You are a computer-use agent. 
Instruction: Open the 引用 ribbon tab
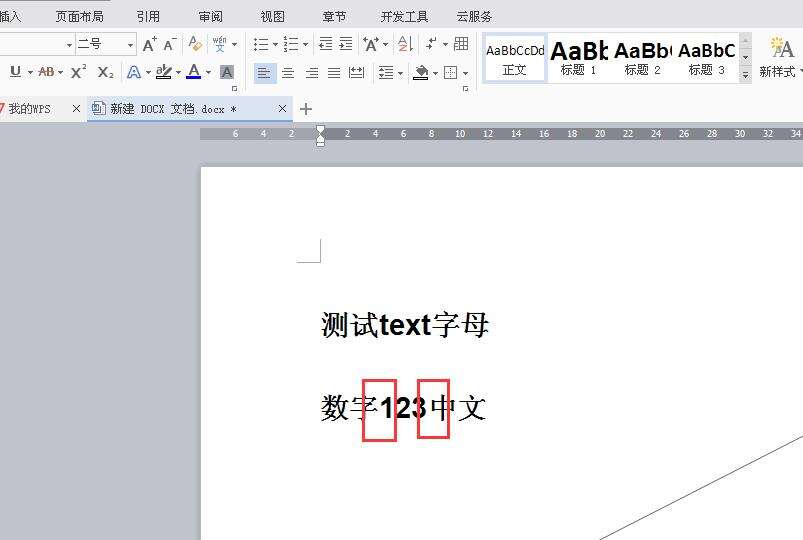pyautogui.click(x=148, y=16)
